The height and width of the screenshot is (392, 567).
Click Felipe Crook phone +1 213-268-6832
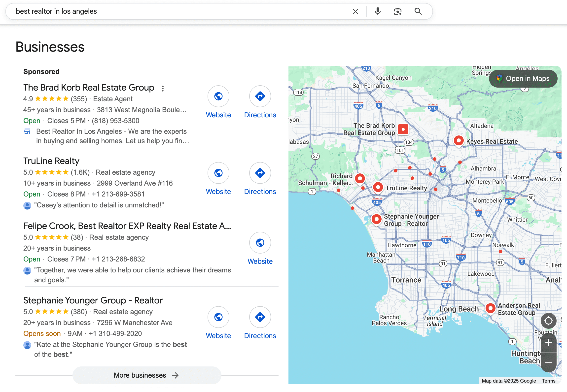point(118,259)
